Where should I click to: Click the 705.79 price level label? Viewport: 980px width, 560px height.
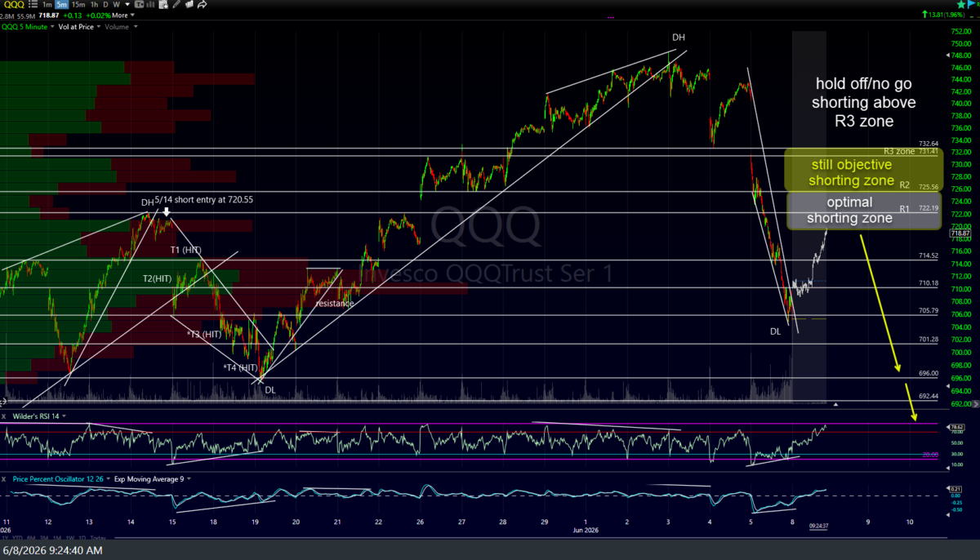click(x=929, y=310)
